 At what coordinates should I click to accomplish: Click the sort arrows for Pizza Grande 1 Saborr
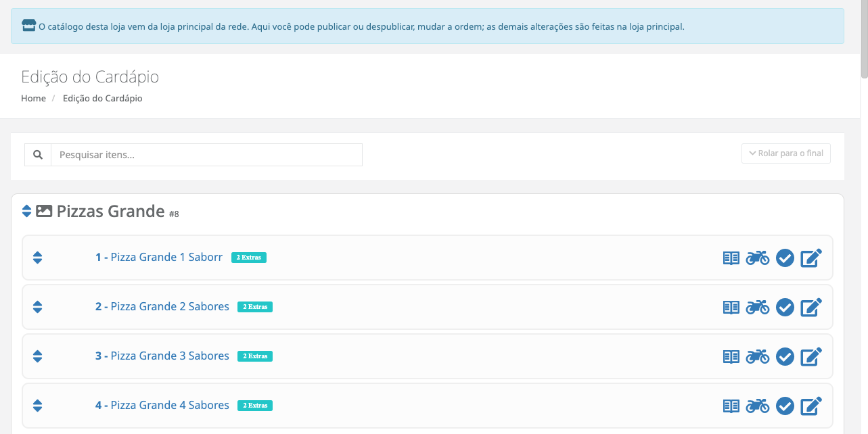tap(38, 258)
